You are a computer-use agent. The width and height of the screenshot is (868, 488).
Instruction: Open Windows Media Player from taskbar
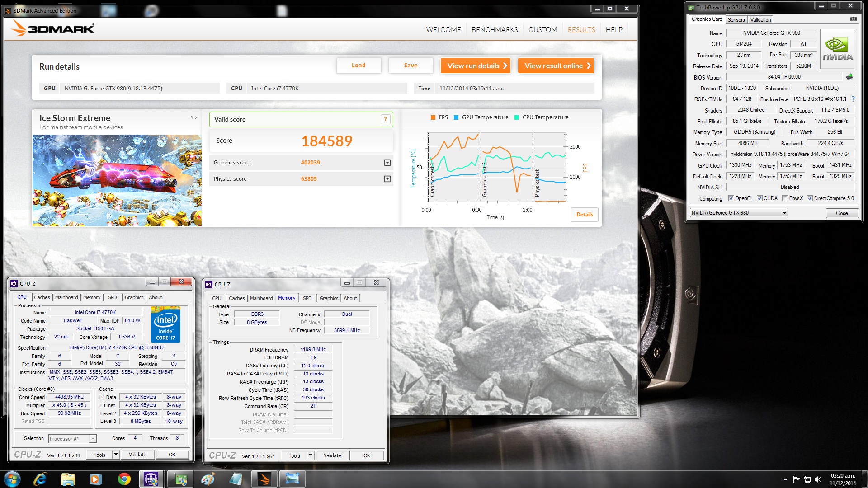tap(96, 479)
